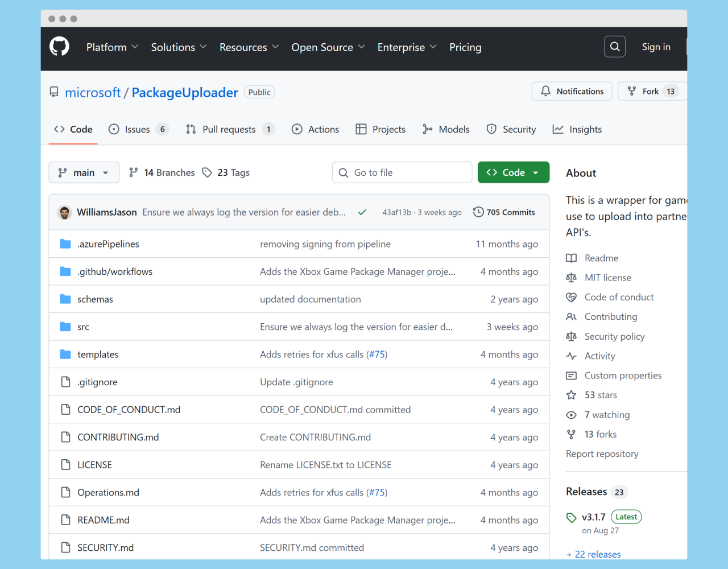Click the search magnifier icon in header

[x=615, y=47]
